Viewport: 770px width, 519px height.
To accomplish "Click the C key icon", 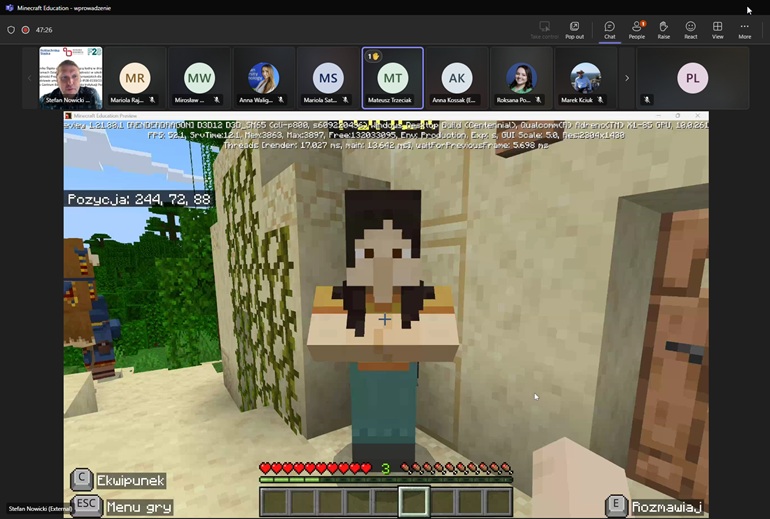I will click(x=82, y=479).
